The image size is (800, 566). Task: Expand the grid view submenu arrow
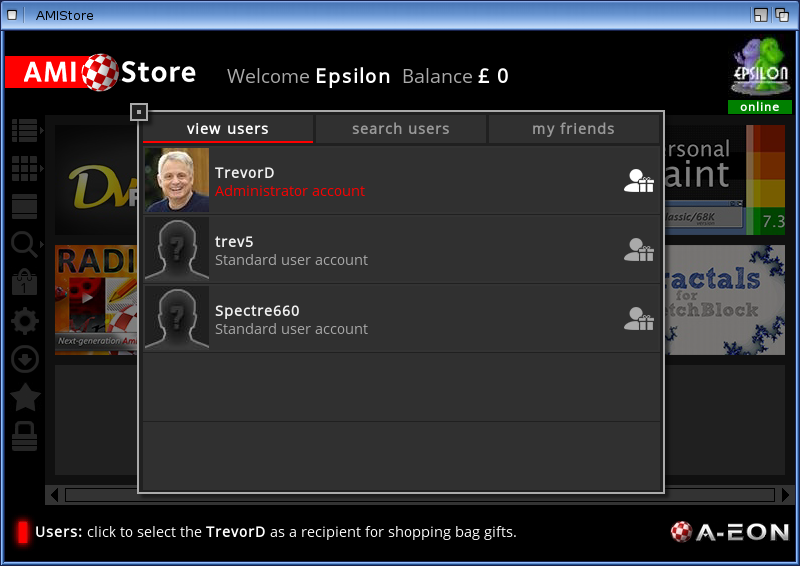42,168
